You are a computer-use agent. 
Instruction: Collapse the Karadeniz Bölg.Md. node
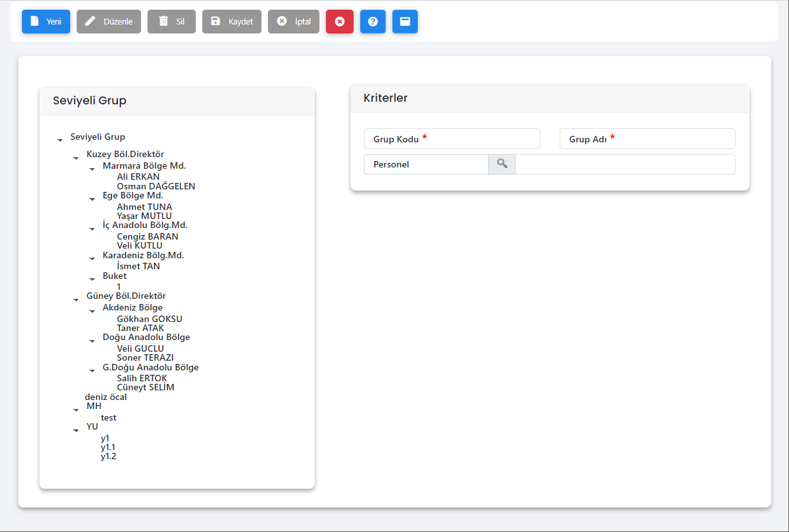tap(92, 258)
